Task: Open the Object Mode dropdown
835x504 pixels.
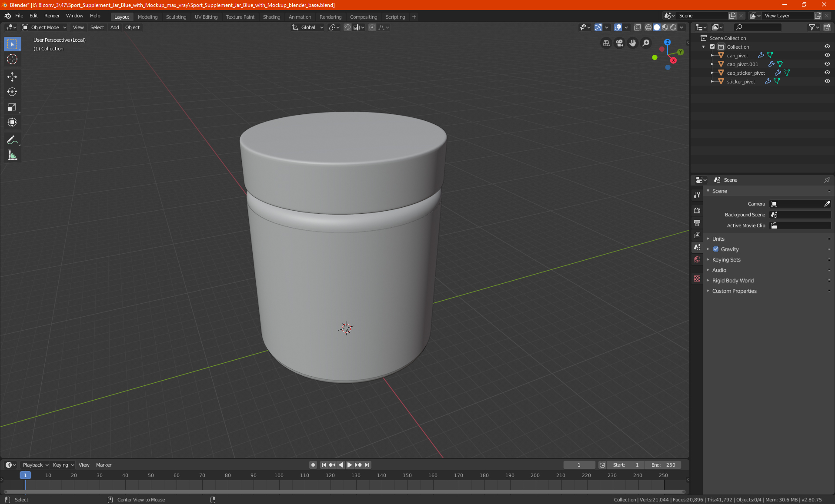Action: click(x=44, y=27)
